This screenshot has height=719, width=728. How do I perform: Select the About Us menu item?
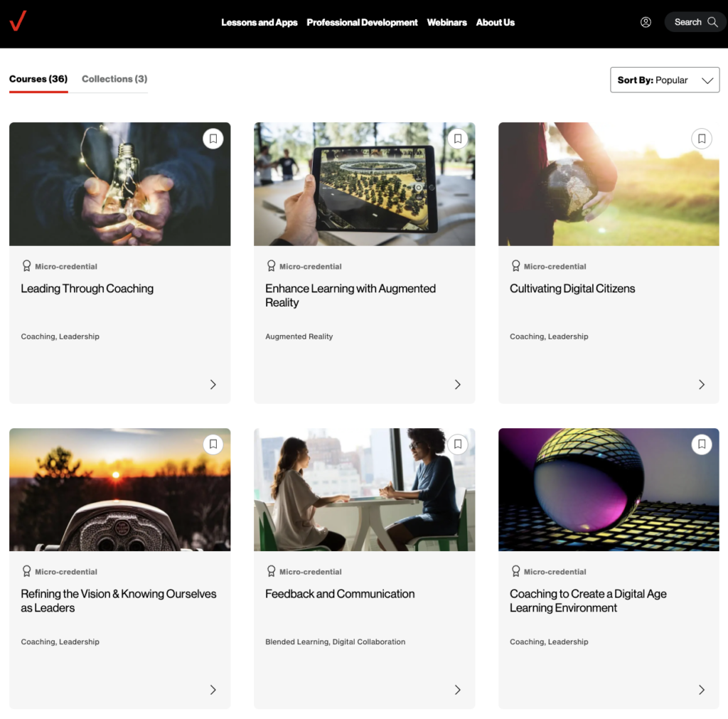495,23
